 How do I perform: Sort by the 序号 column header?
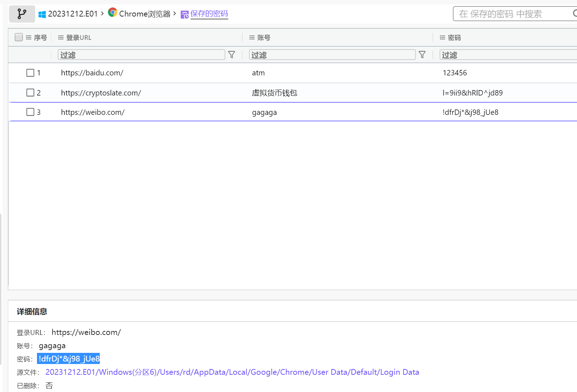click(x=41, y=37)
